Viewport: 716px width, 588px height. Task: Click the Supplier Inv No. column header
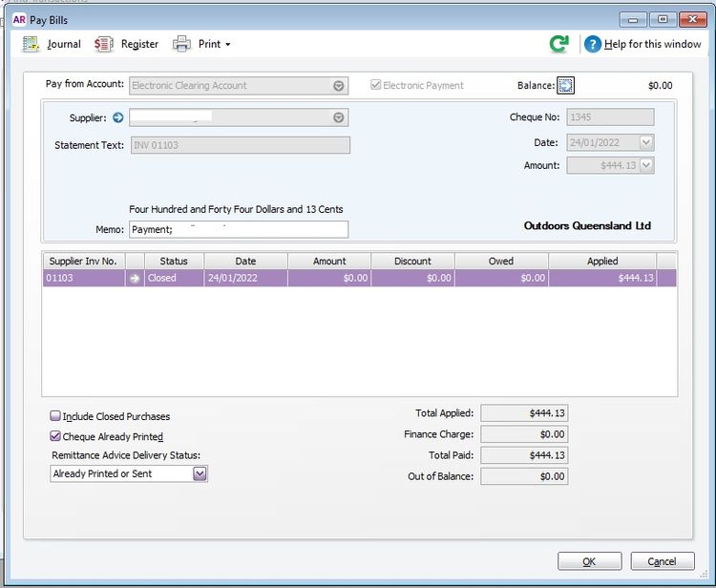(83, 261)
